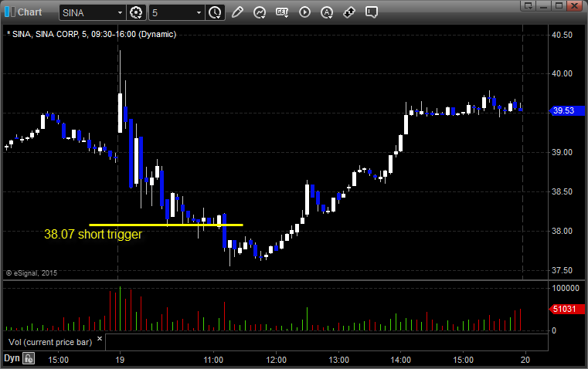Click the trade buy/sell arrows icon
588x369 pixels.
[349, 12]
